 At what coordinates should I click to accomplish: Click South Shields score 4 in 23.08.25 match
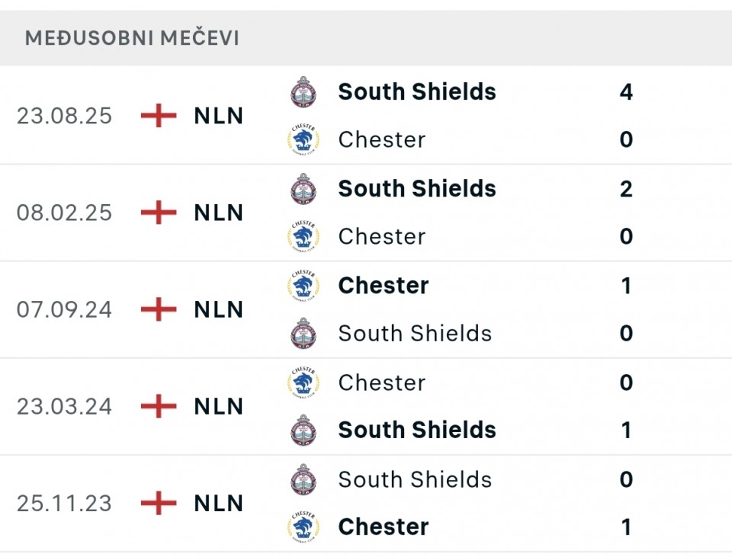pos(626,92)
